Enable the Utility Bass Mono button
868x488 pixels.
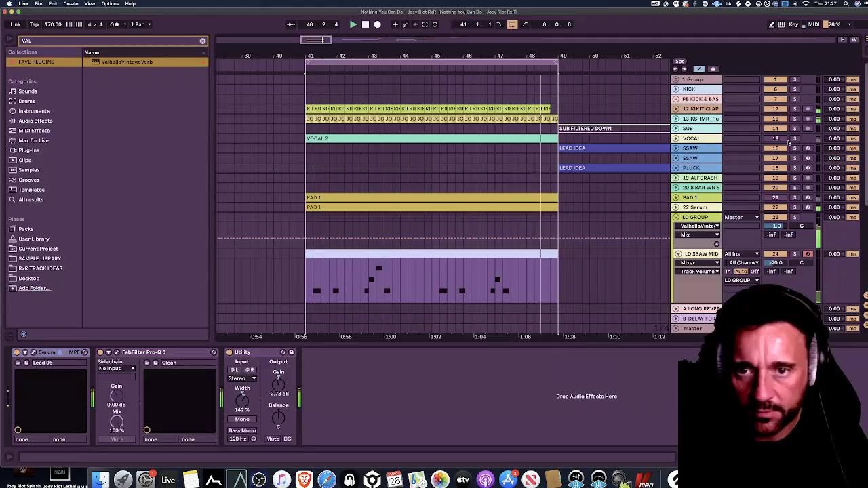[242, 430]
